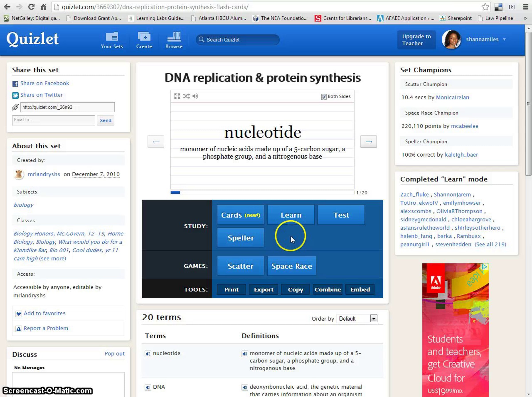Open the Create icon in header
This screenshot has height=397, width=532.
click(144, 37)
